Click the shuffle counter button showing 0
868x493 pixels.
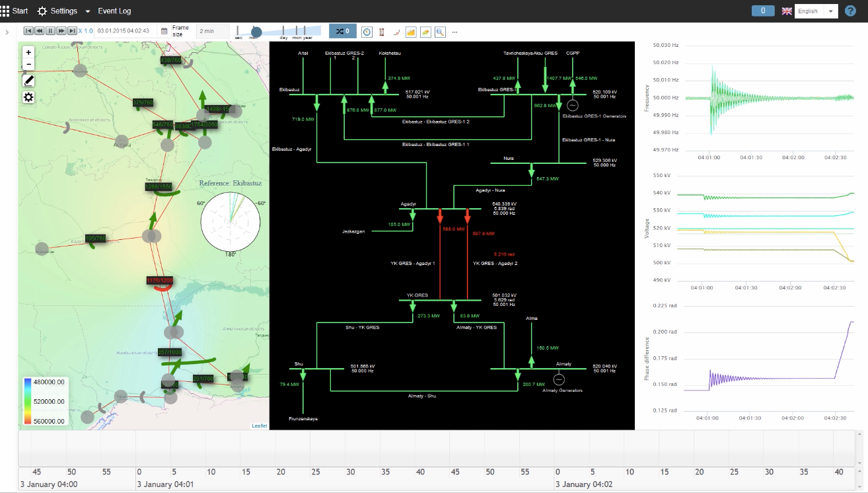pos(343,31)
